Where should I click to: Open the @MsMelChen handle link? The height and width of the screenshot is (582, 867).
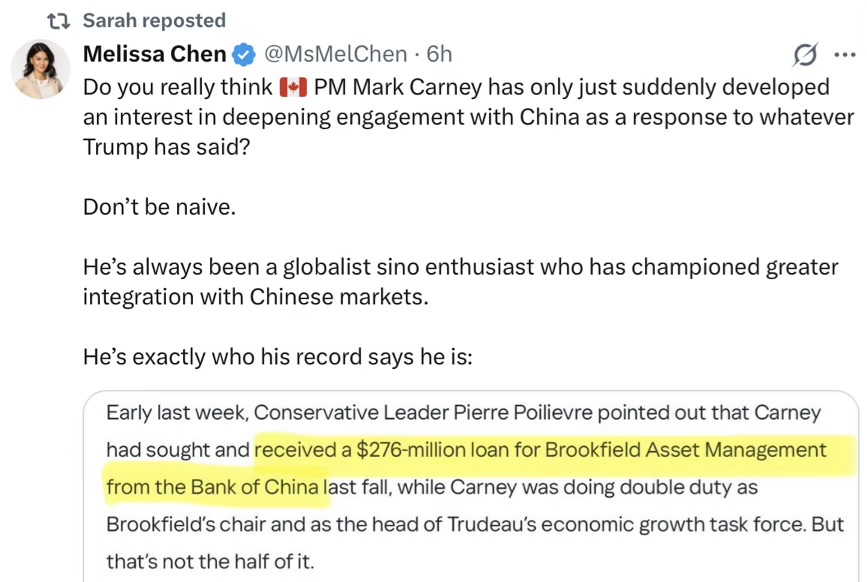(x=335, y=54)
